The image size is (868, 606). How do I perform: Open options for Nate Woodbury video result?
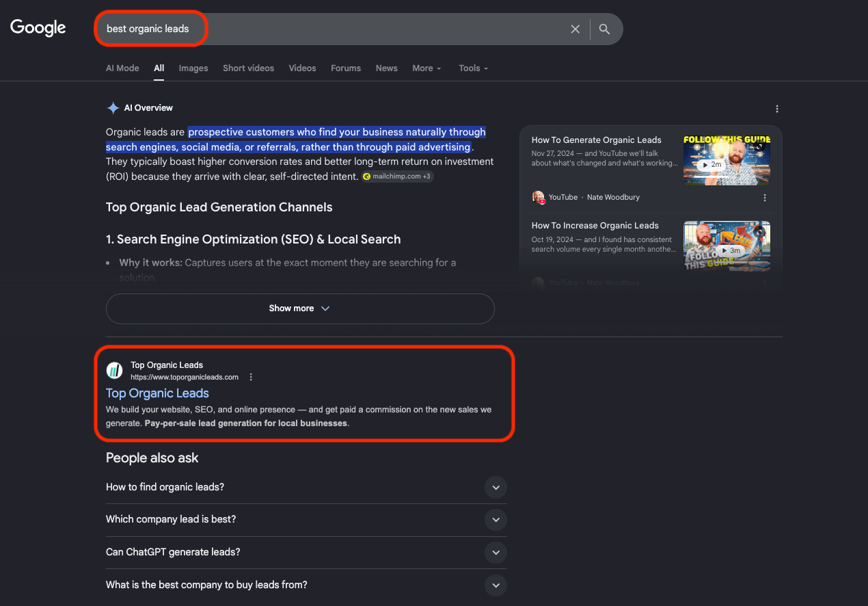tap(765, 198)
